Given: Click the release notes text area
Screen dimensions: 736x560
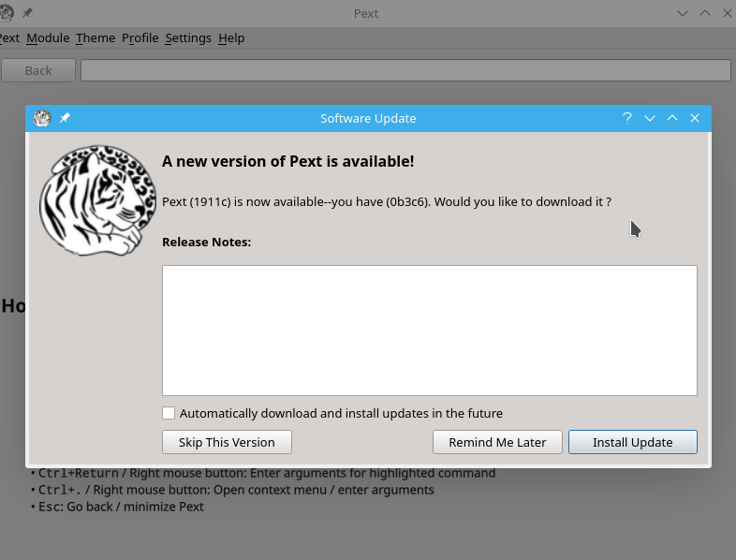Looking at the screenshot, I should coord(430,331).
